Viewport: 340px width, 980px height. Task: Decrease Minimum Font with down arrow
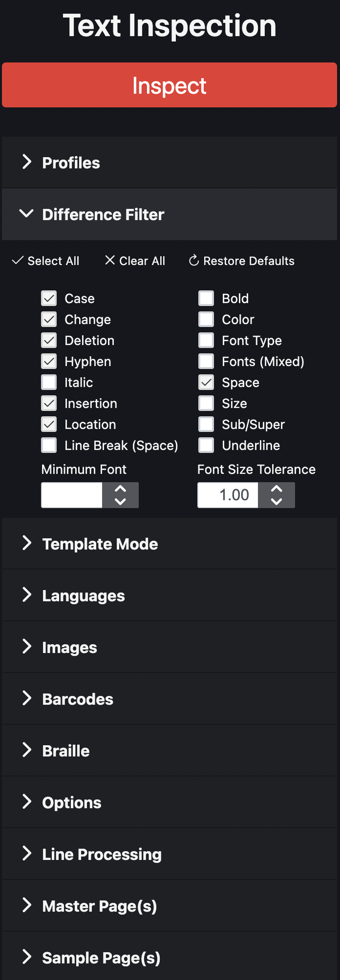[x=120, y=501]
